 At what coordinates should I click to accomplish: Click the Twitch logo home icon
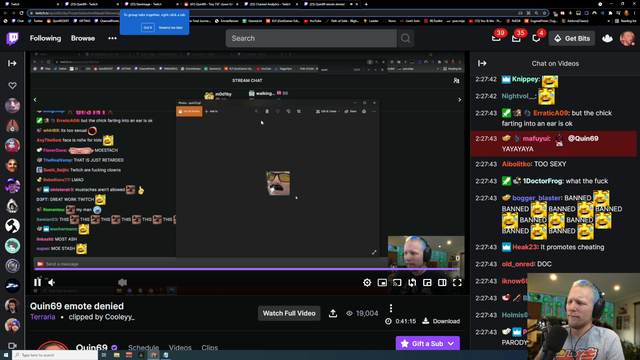12,38
